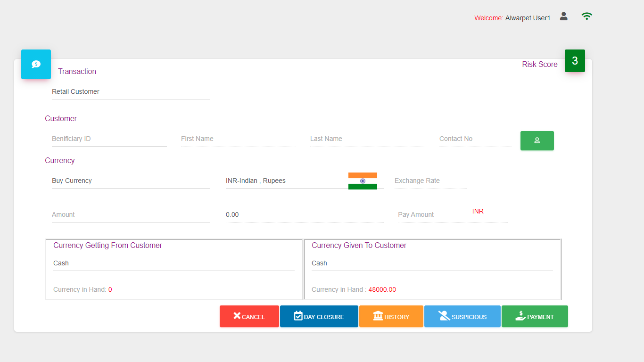Select the Currency Getting From Customer heading
The image size is (644, 362).
(107, 245)
